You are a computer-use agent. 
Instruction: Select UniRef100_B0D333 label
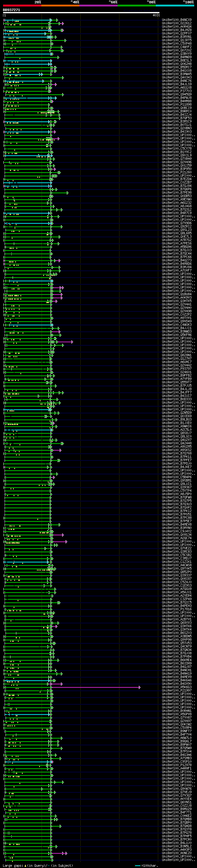177,399
